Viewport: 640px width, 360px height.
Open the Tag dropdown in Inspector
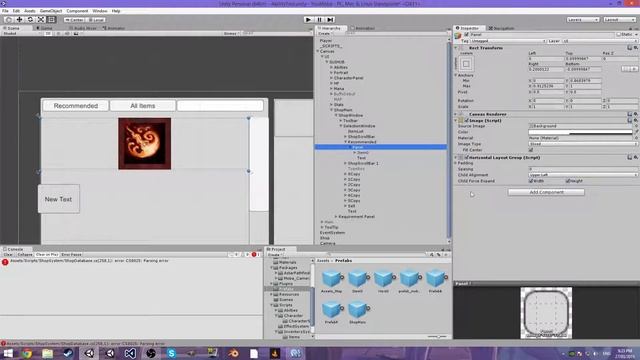[509, 41]
